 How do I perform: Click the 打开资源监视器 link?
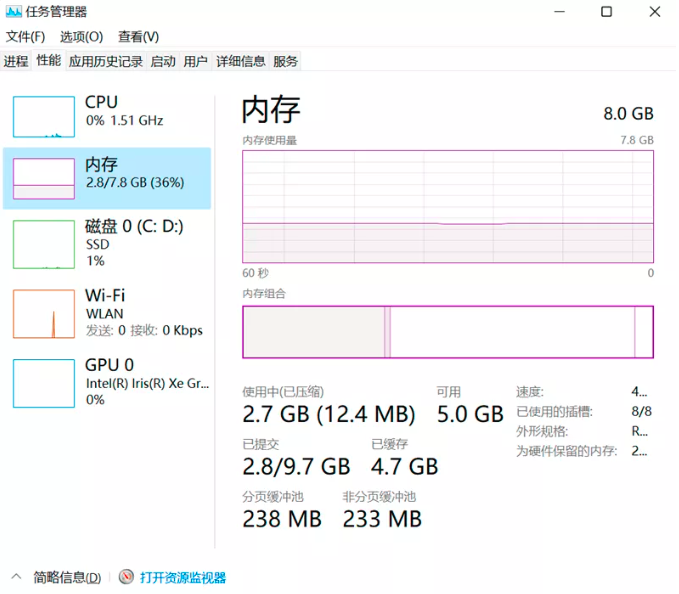[183, 577]
